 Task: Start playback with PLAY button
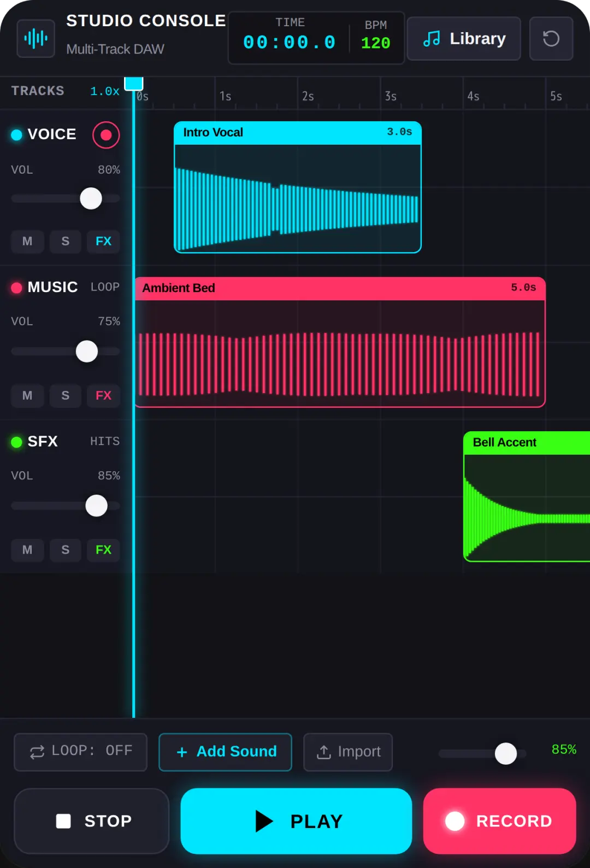point(296,821)
